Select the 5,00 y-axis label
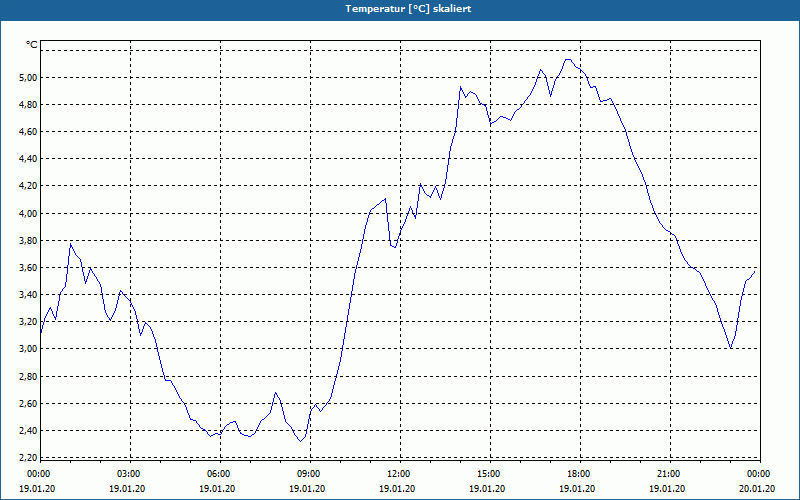800x500 pixels. (x=27, y=78)
